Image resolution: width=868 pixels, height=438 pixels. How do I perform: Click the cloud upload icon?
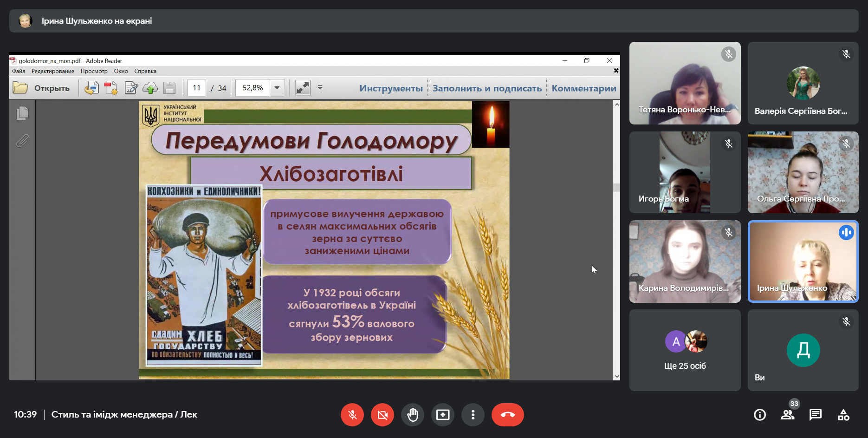coord(150,88)
